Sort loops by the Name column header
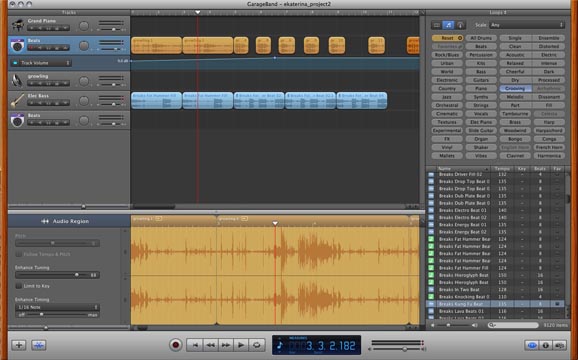578x360 pixels. (x=463, y=169)
